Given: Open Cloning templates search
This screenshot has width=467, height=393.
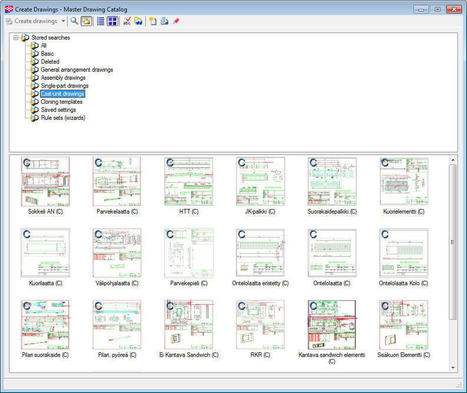Looking at the screenshot, I should 61,102.
